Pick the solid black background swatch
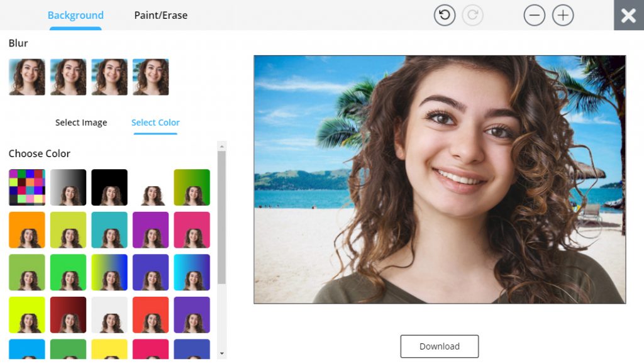644x364 pixels. 109,187
